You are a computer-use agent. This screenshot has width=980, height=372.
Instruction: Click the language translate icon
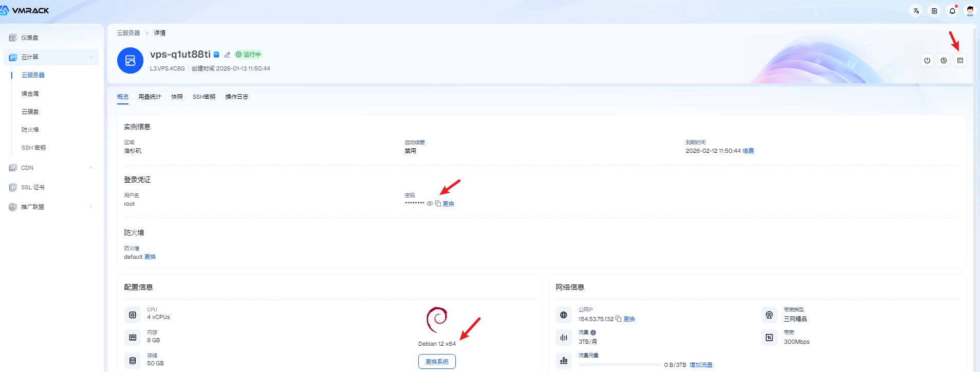point(916,11)
